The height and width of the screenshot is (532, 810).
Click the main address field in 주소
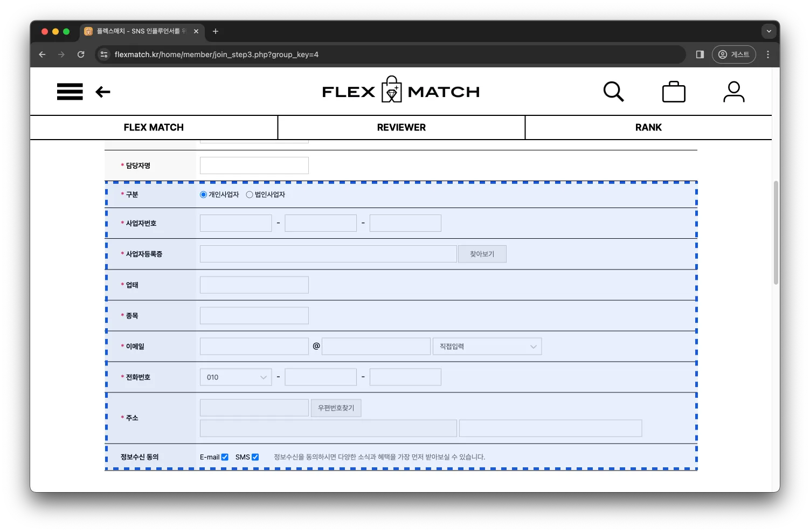328,429
